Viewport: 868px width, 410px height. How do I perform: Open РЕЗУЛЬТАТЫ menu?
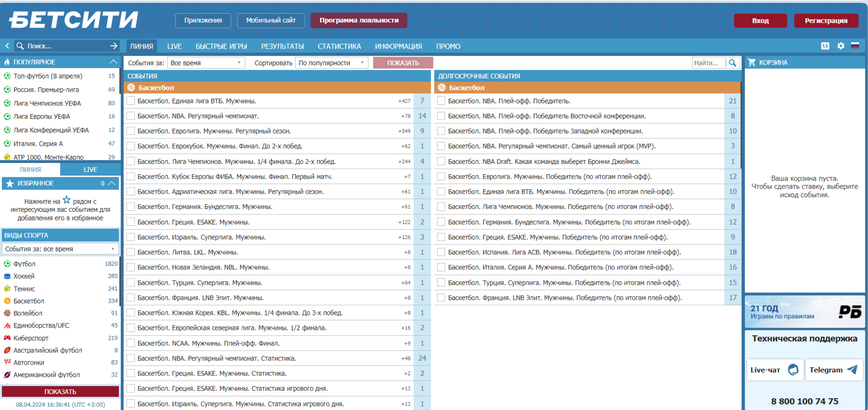click(x=283, y=46)
